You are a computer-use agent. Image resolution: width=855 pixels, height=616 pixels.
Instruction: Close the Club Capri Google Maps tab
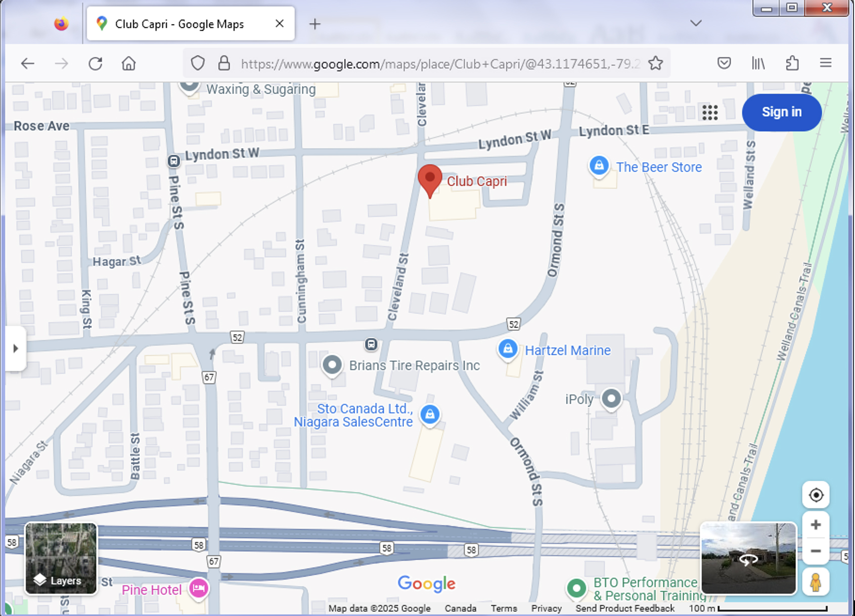click(x=279, y=23)
